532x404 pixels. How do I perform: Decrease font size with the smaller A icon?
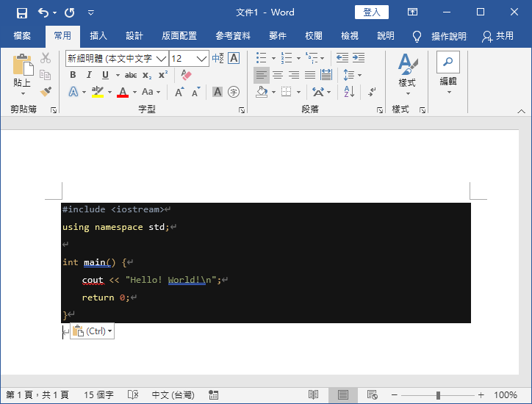[196, 92]
